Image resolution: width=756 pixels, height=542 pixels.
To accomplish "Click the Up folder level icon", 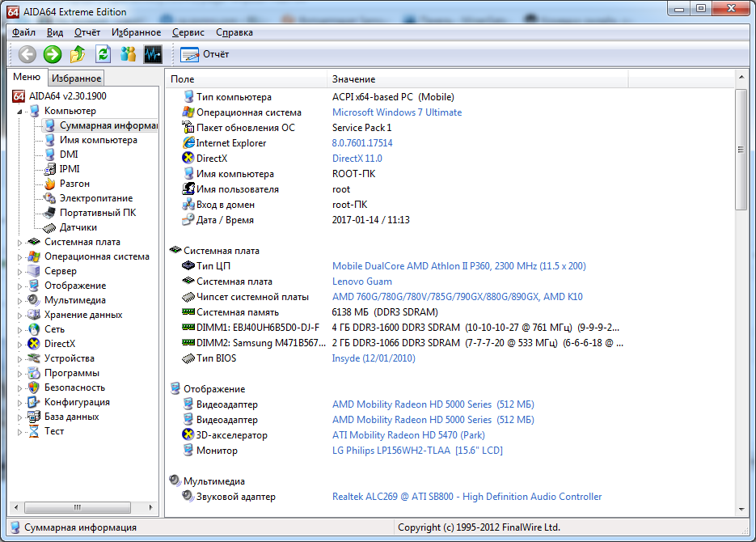I will 78,54.
